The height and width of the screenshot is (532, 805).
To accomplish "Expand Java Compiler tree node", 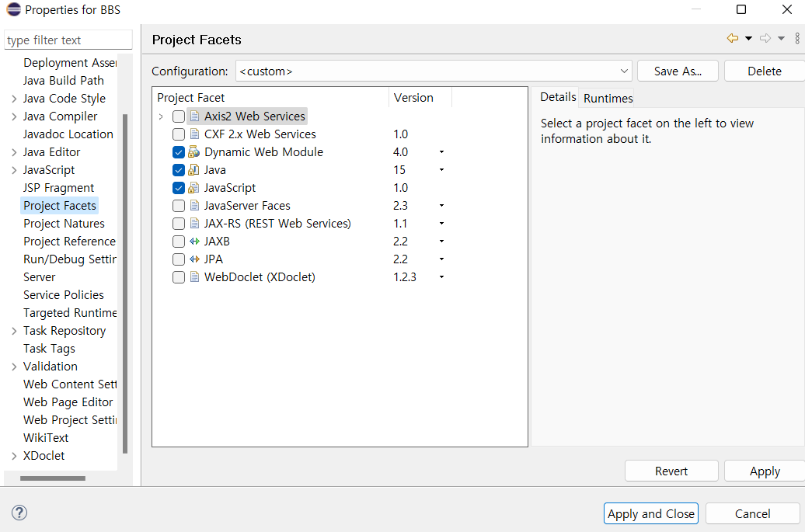I will click(x=14, y=116).
